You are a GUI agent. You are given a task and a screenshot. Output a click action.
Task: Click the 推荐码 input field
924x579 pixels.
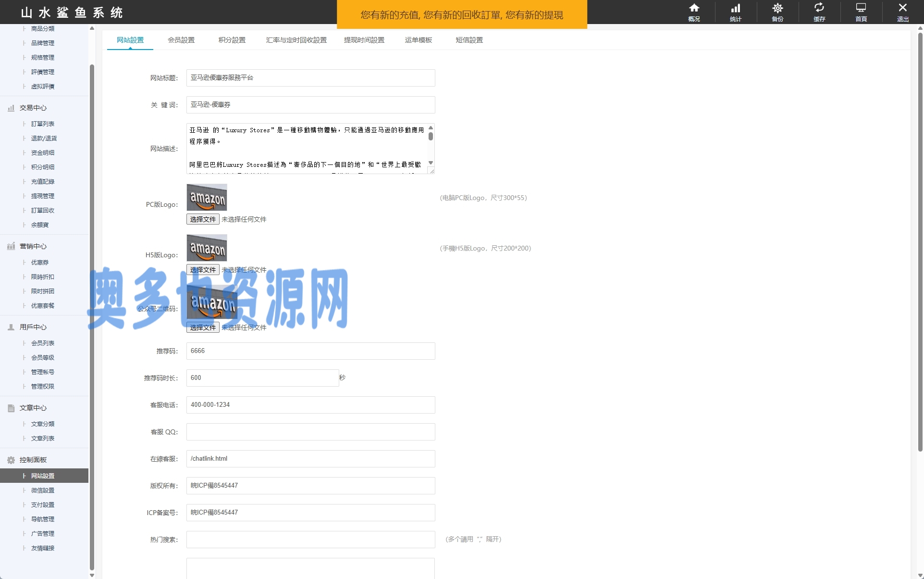click(x=310, y=351)
